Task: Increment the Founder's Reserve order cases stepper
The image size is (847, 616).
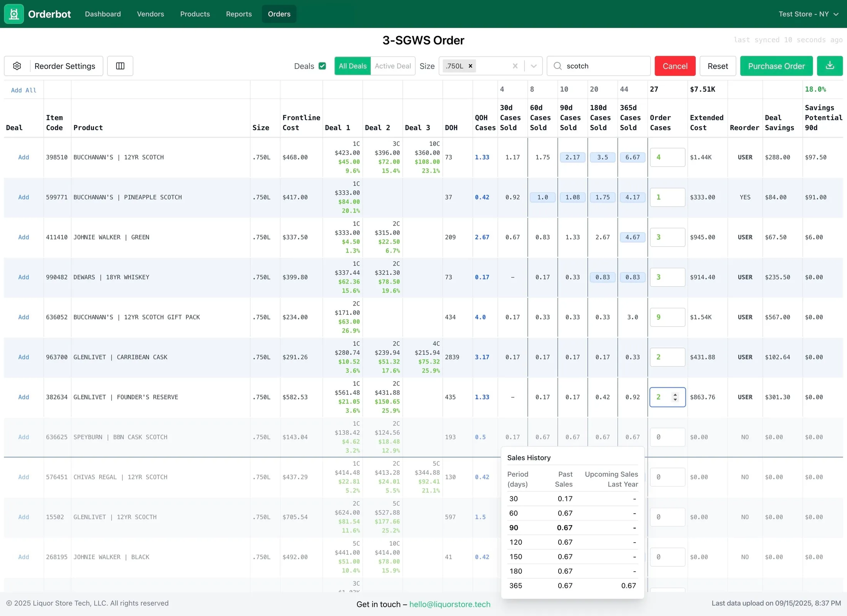Action: click(675, 395)
